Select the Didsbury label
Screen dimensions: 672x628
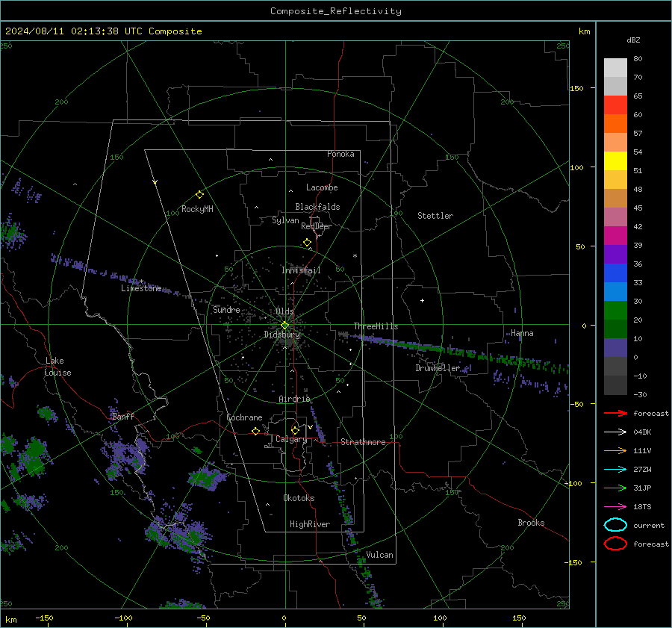coord(282,335)
